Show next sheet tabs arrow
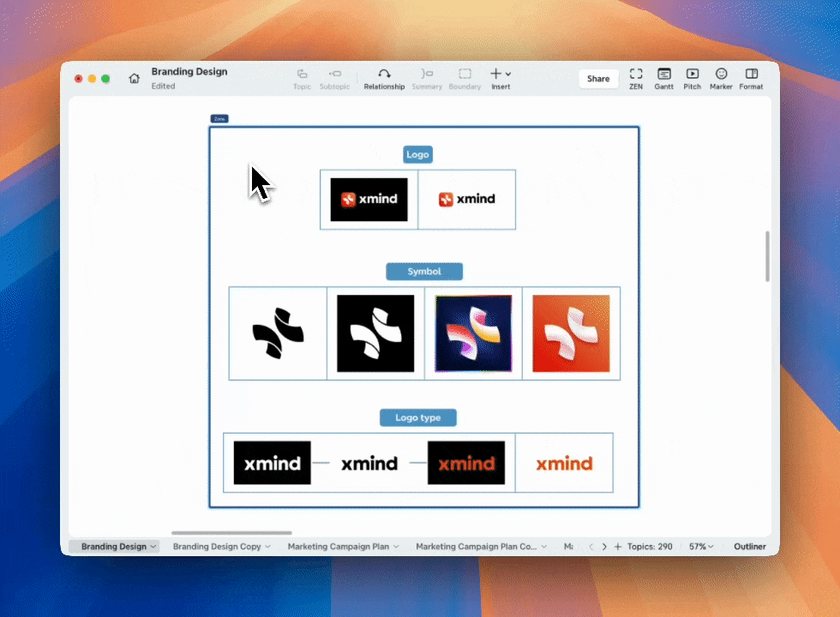This screenshot has height=617, width=840. click(604, 547)
